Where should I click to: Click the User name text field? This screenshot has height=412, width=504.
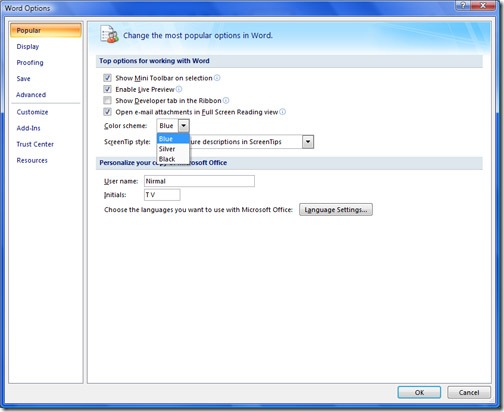(x=199, y=181)
